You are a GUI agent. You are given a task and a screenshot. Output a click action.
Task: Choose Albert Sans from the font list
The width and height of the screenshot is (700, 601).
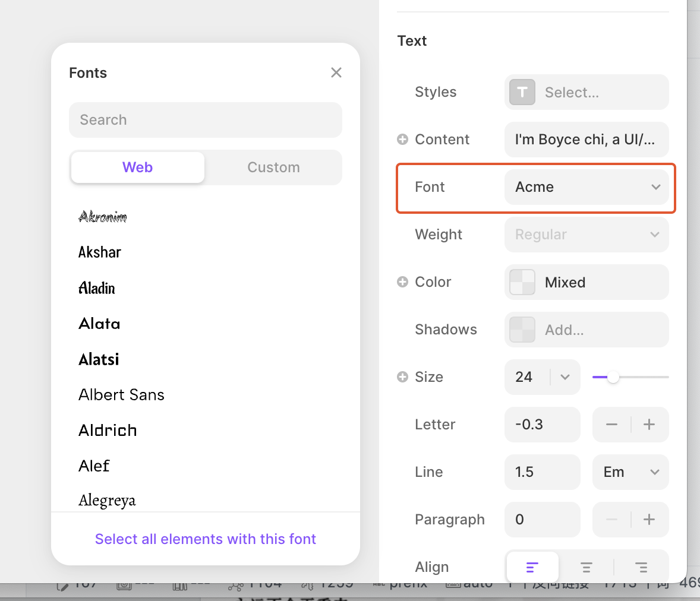122,395
